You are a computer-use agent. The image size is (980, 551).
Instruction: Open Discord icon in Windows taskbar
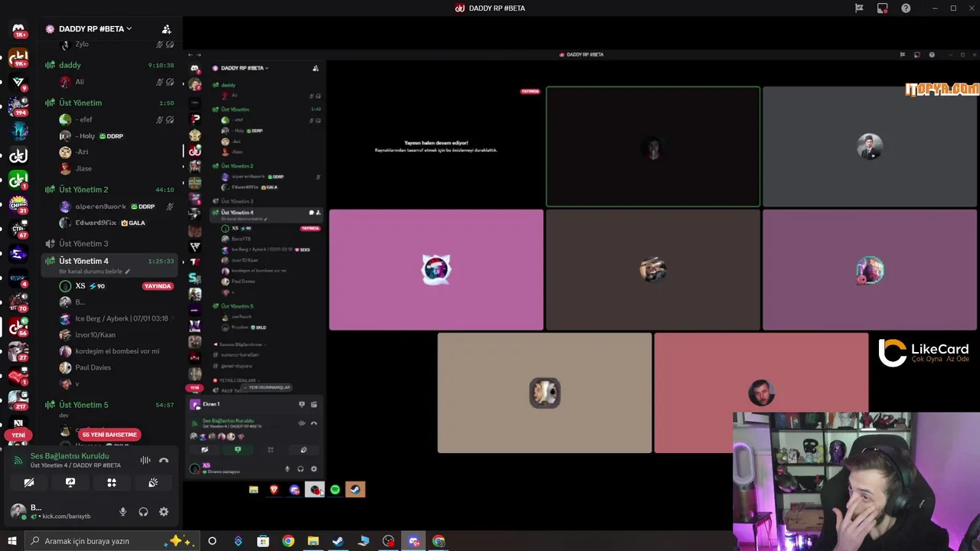click(414, 541)
